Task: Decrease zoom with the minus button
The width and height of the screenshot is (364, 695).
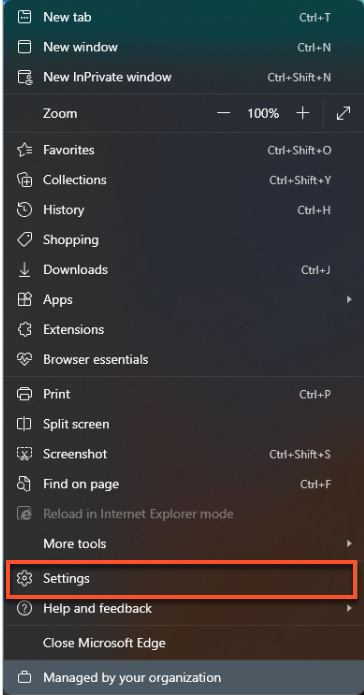Action: click(x=223, y=113)
